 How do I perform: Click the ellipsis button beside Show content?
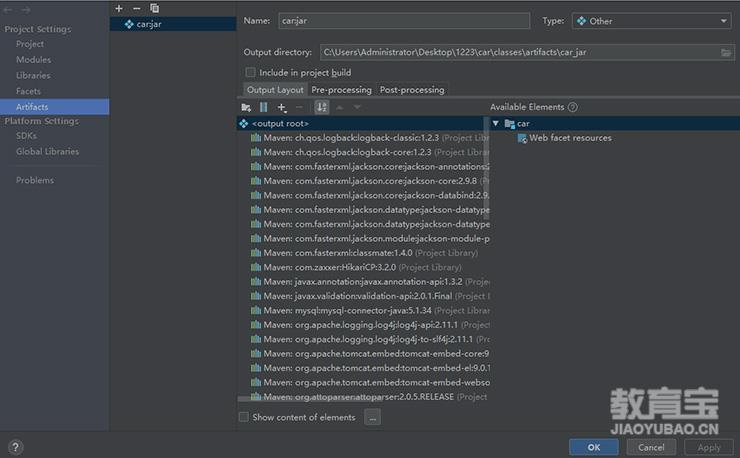coord(372,417)
